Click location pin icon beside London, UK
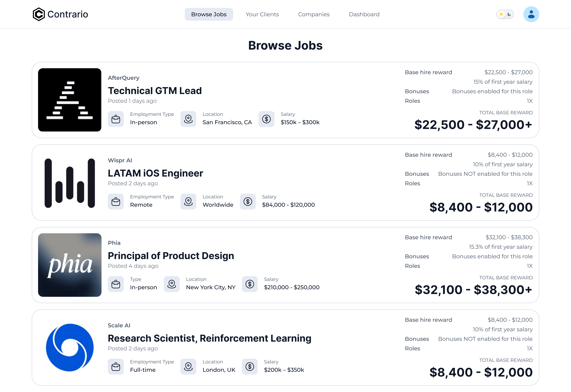571x392 pixels. (188, 367)
